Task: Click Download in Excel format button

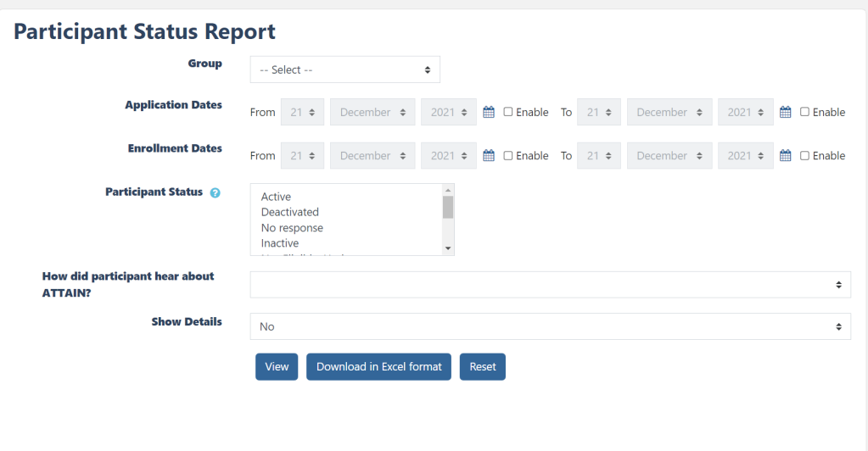Action: click(378, 367)
